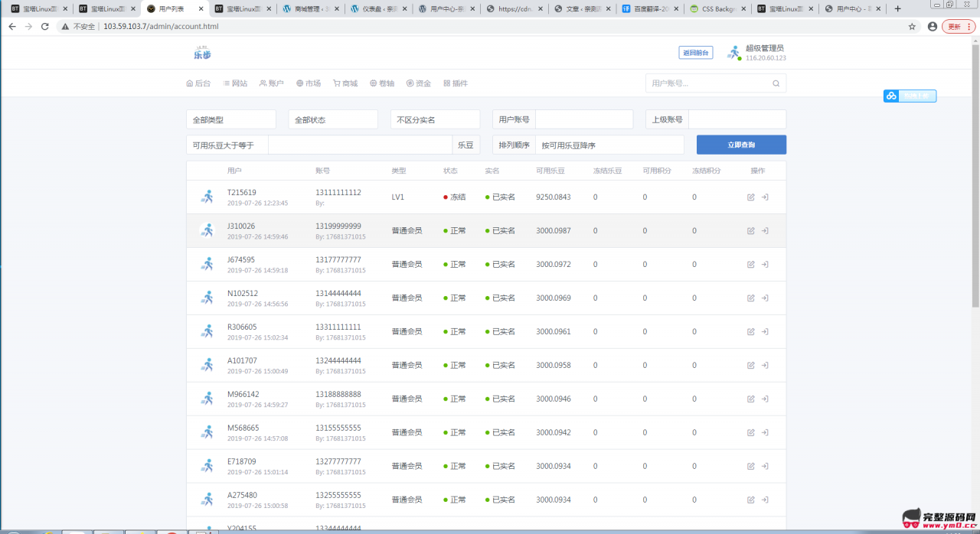Screen dimensions: 980x534
Task: Click the search magnifier in top account box
Action: coord(776,83)
